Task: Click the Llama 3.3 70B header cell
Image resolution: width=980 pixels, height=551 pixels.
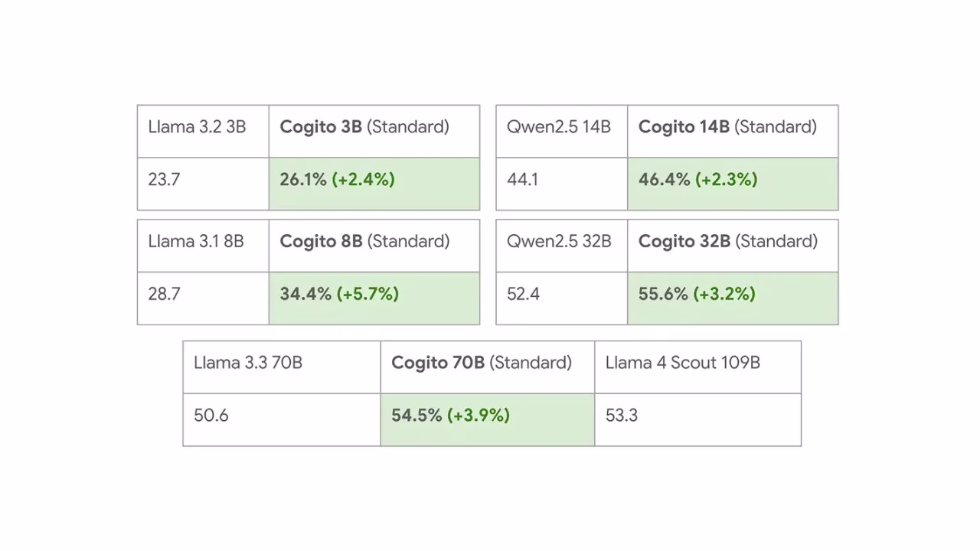Action: coord(282,367)
